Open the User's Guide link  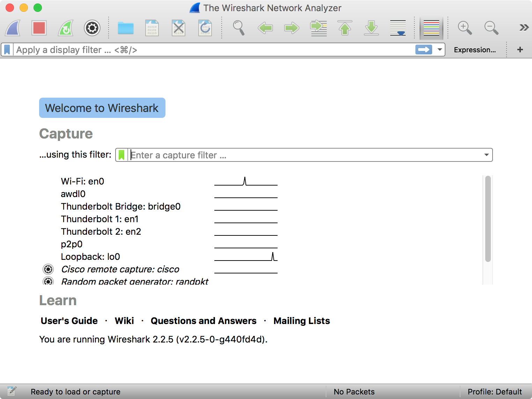click(69, 321)
